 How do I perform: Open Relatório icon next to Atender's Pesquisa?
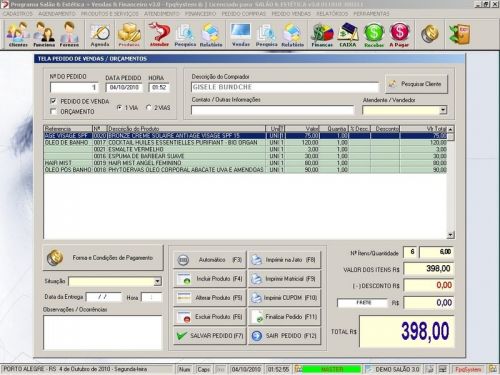(211, 34)
